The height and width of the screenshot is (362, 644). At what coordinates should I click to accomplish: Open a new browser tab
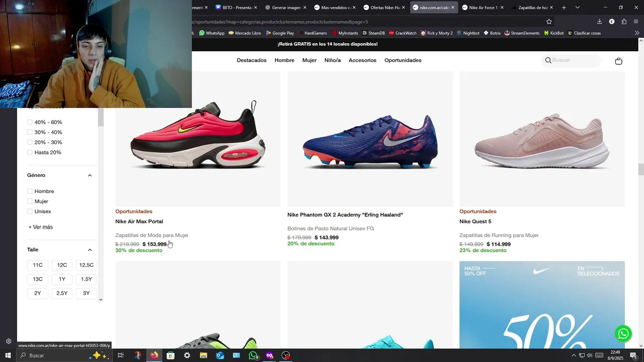click(x=564, y=8)
